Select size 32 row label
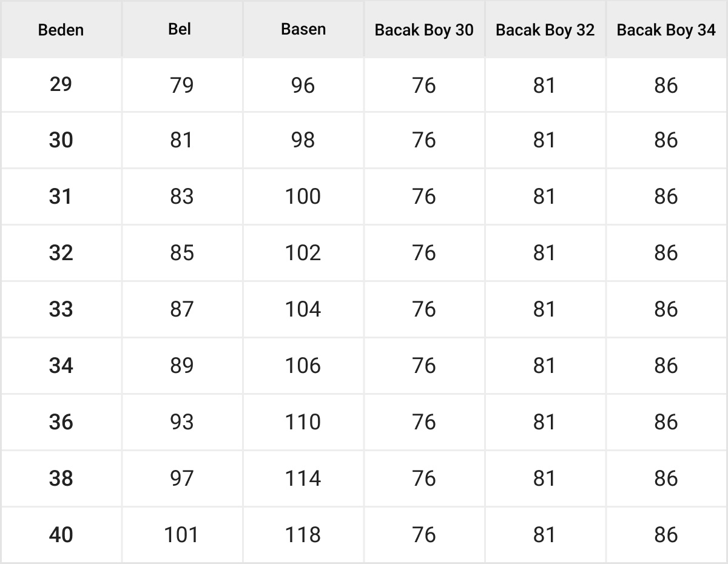This screenshot has width=728, height=564. (61, 253)
